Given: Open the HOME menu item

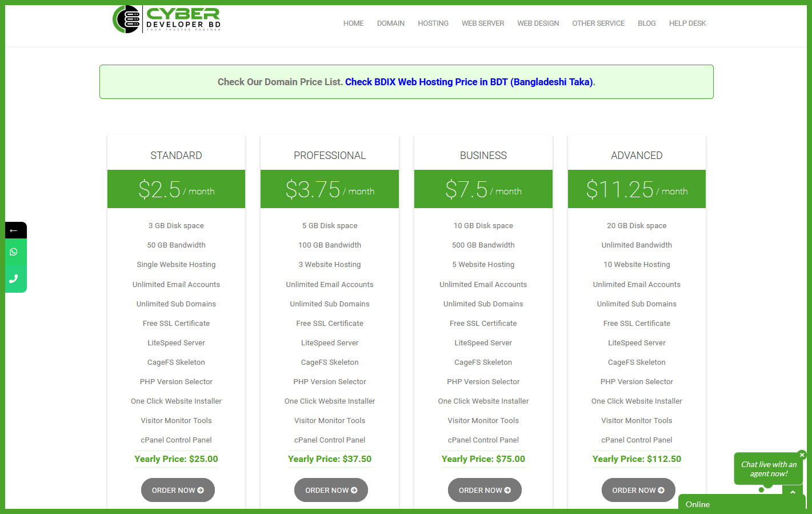Looking at the screenshot, I should coord(353,23).
